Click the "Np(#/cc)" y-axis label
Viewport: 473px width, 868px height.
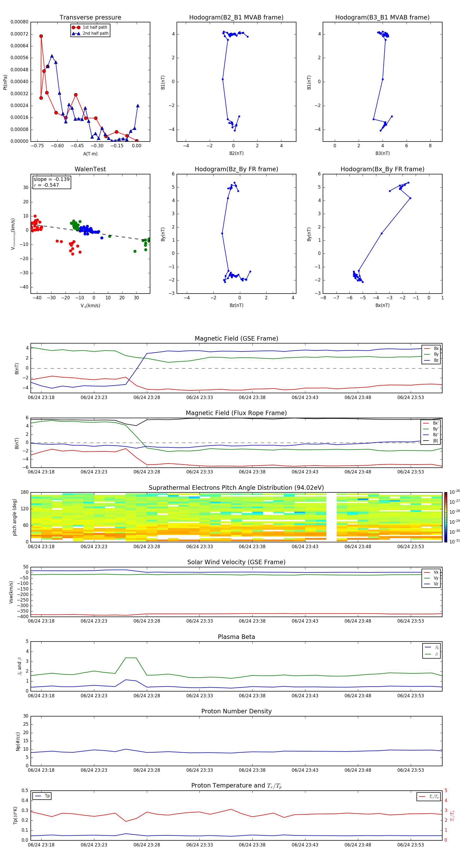click(18, 741)
